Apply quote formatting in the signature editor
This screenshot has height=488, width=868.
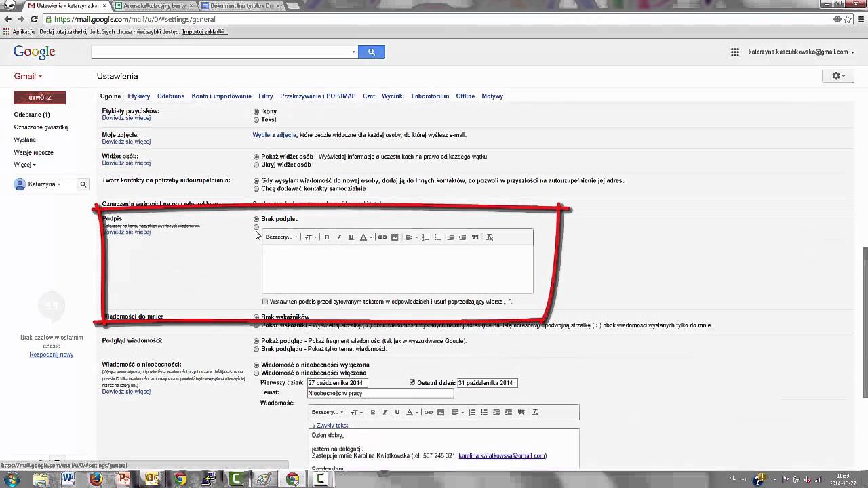pyautogui.click(x=475, y=237)
